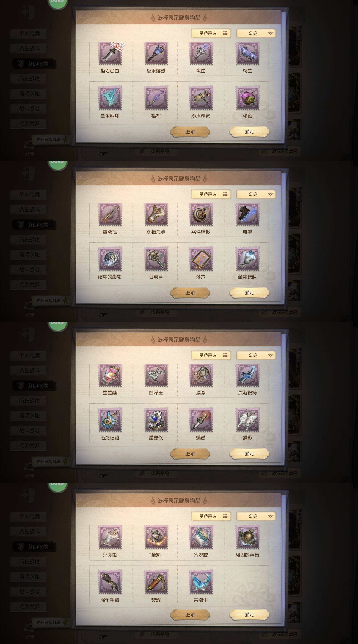Open 角色筛选 filter above the "全熟" item

coord(211,516)
